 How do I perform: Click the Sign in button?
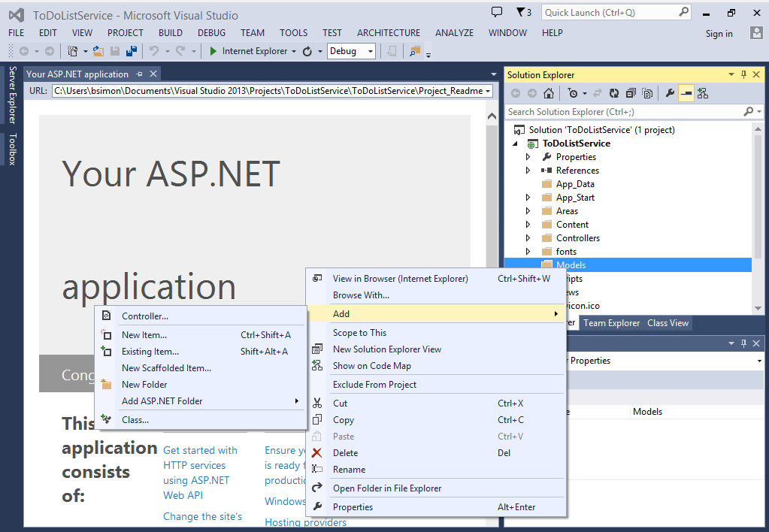(x=719, y=33)
